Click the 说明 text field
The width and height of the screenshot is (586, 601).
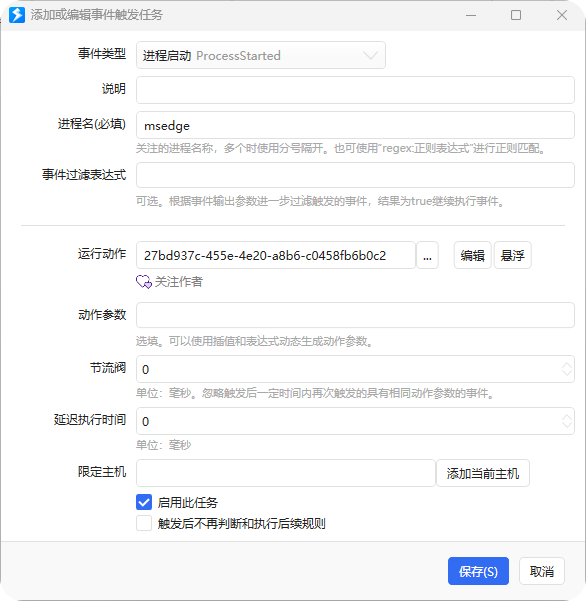355,90
